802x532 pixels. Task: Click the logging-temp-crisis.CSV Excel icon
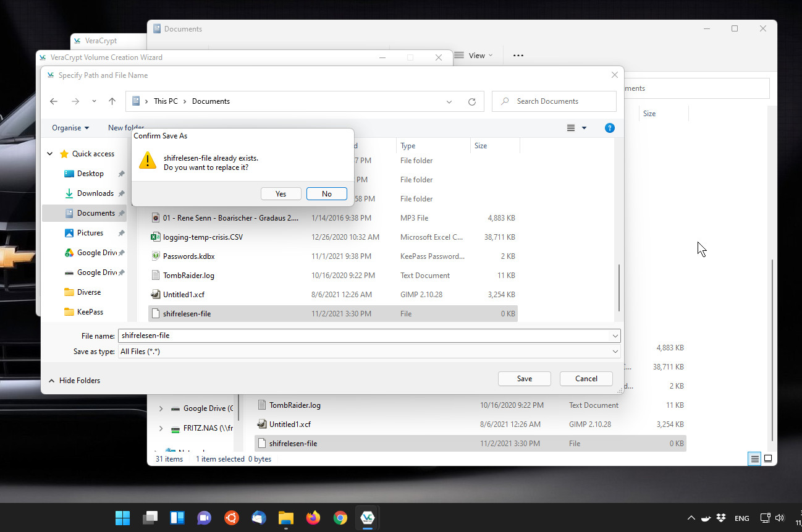coord(156,237)
